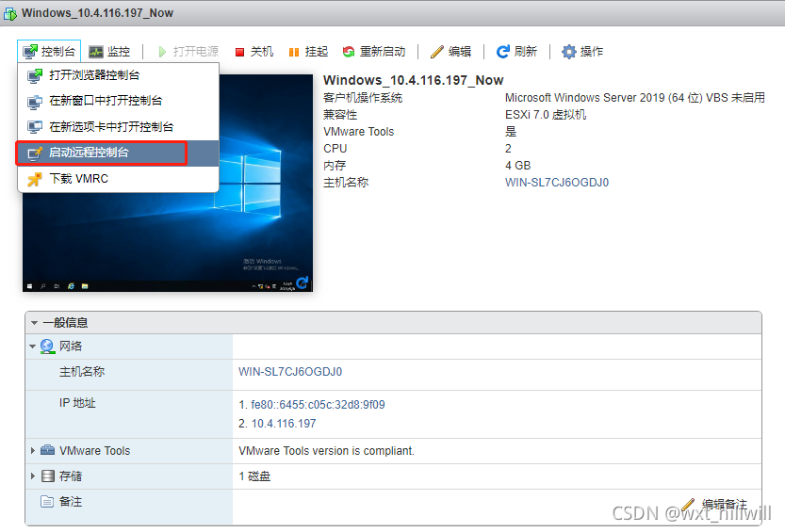
Task: Click the red 关机 shutdown button
Action: (x=254, y=52)
